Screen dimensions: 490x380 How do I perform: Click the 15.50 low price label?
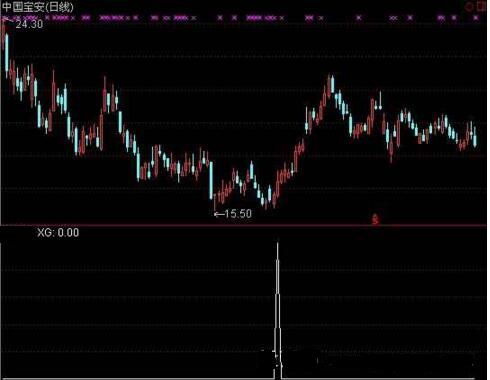pos(238,214)
